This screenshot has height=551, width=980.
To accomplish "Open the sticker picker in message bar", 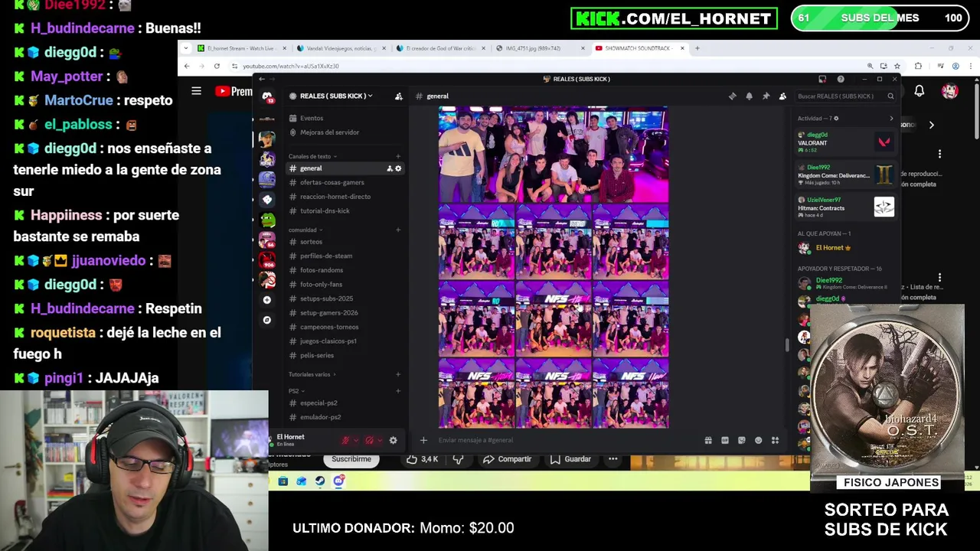I will point(742,440).
